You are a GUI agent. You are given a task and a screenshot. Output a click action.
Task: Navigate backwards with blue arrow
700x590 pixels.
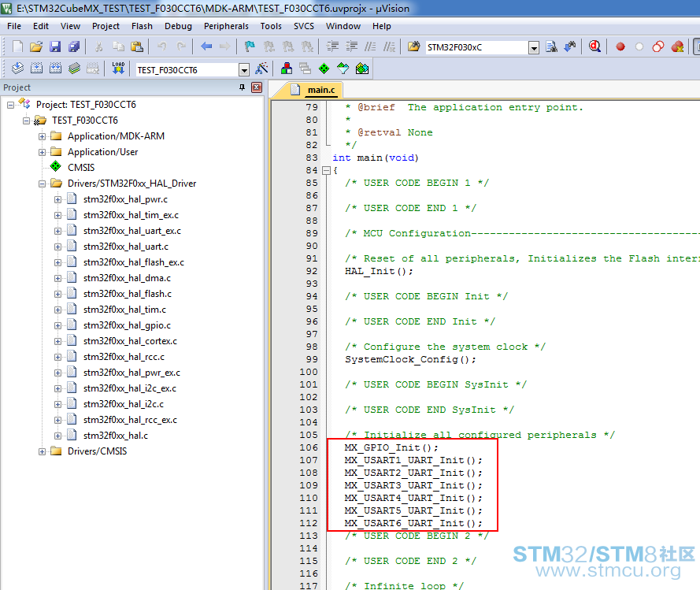tap(206, 46)
